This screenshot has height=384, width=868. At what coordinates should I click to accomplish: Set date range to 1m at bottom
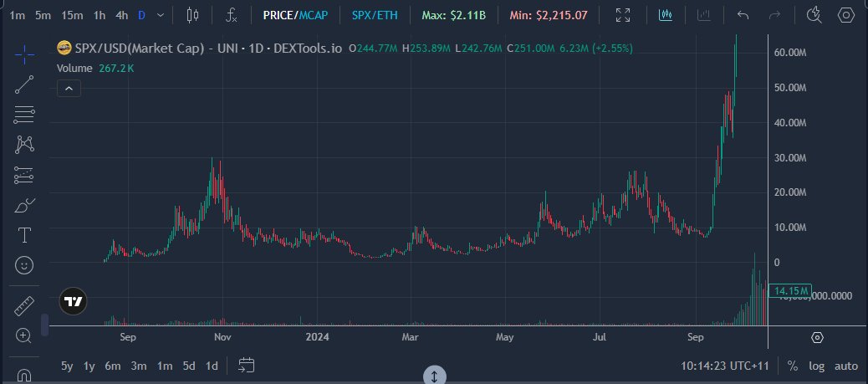tap(165, 366)
